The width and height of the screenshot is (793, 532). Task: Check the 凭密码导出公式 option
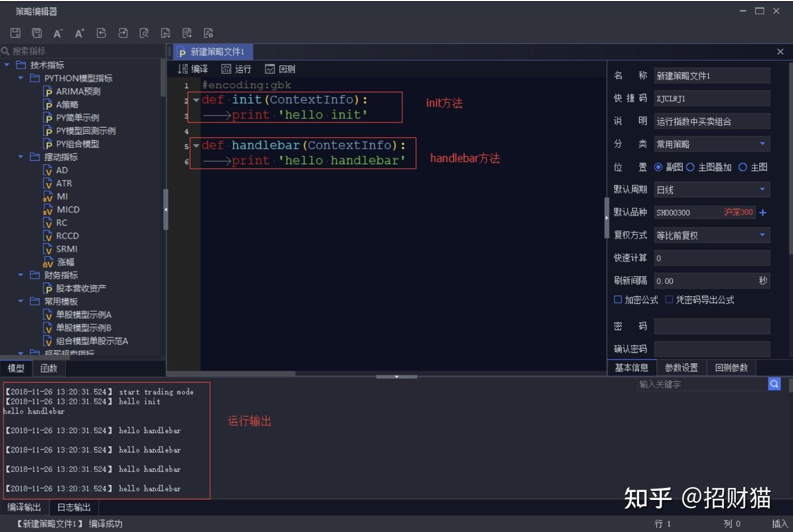click(x=669, y=299)
